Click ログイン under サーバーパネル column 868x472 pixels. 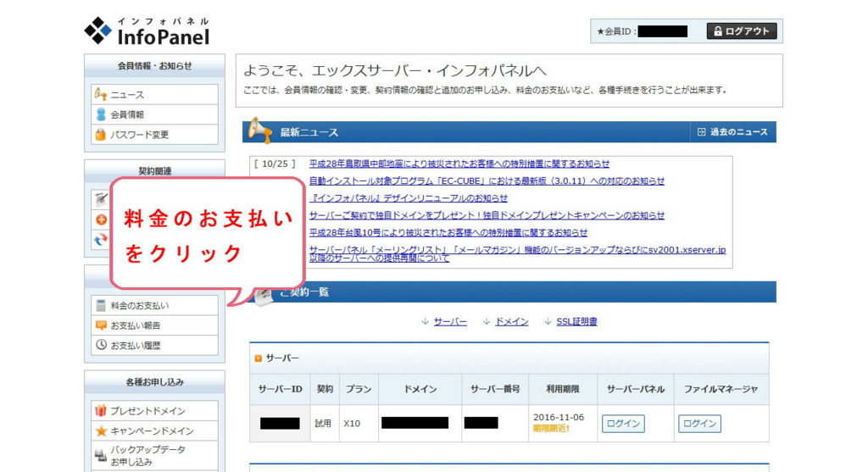pyautogui.click(x=623, y=424)
